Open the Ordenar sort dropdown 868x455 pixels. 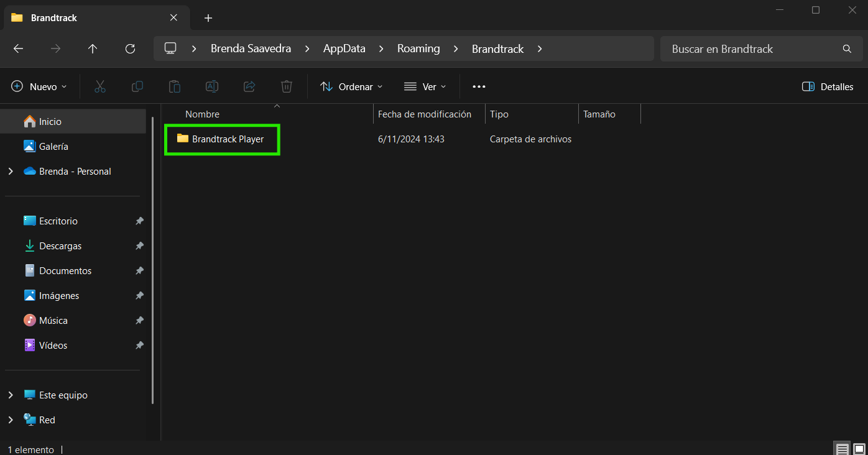(x=351, y=86)
